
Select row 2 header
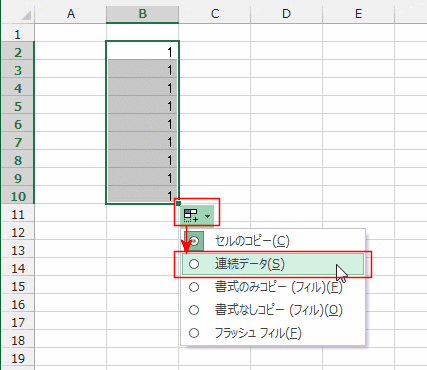18,52
